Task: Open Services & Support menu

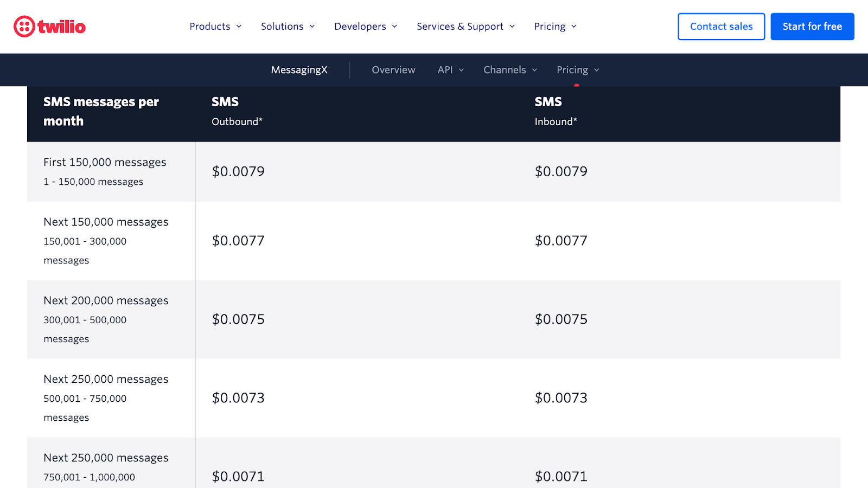Action: coord(460,27)
